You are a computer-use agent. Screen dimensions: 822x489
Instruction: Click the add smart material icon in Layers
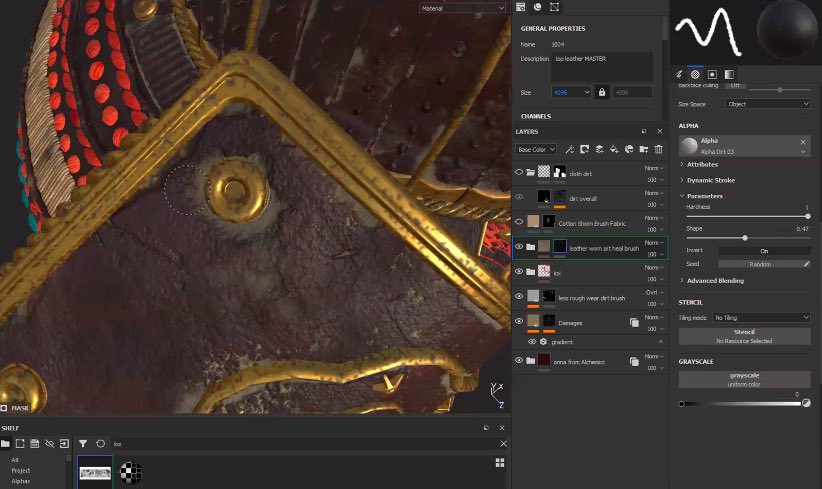tap(629, 149)
